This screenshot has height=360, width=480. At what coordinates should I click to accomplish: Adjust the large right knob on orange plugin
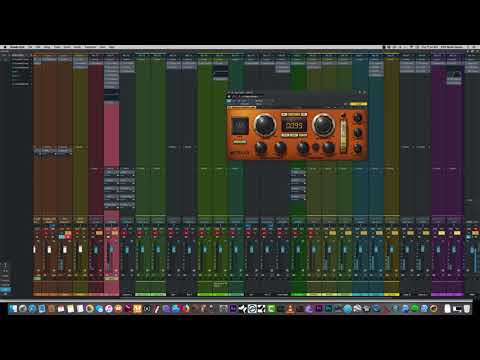pos(323,125)
